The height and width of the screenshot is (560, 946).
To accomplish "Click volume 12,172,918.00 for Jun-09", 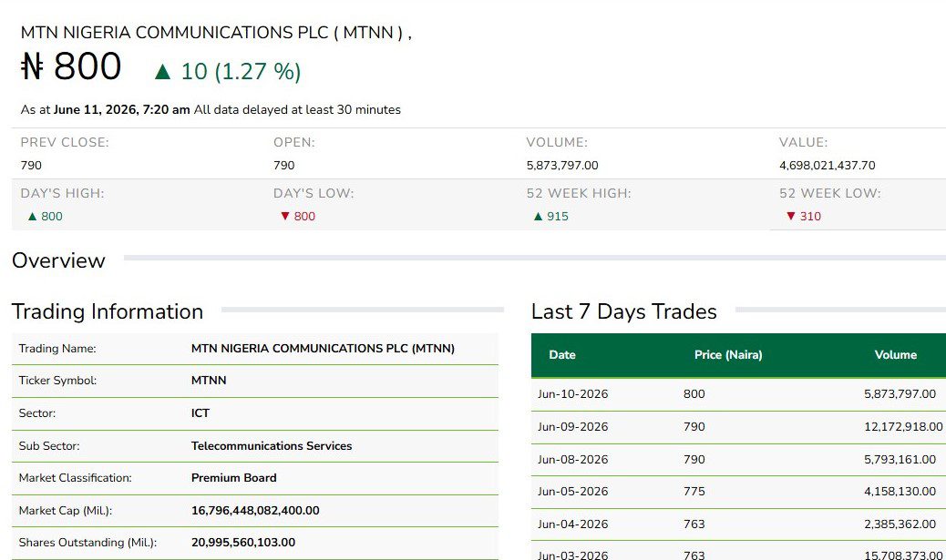I will pos(903,427).
